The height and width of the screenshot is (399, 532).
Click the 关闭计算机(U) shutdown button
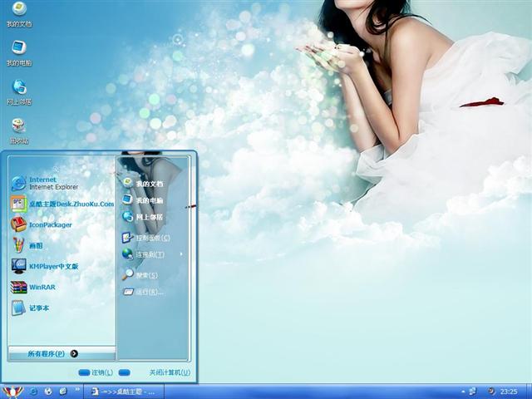click(x=155, y=372)
